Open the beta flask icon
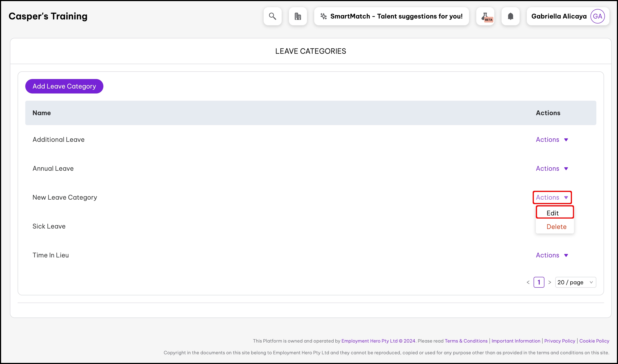Screen dimensions: 618x364 485,16
